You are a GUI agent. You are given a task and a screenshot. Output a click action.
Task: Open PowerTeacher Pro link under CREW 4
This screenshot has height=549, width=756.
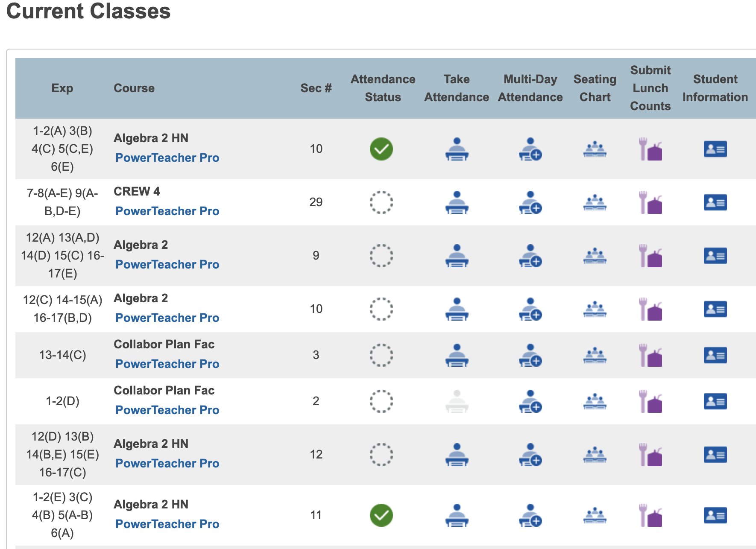pos(167,211)
